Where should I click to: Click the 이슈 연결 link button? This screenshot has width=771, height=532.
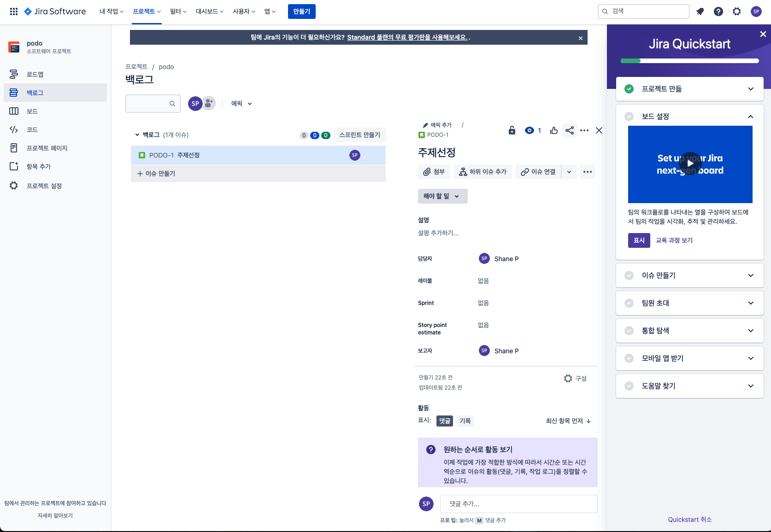(538, 172)
